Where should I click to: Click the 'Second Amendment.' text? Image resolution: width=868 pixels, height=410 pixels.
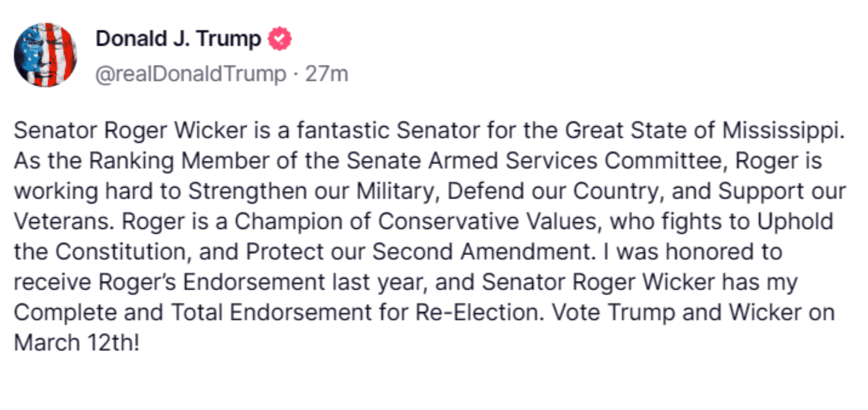coord(484,252)
